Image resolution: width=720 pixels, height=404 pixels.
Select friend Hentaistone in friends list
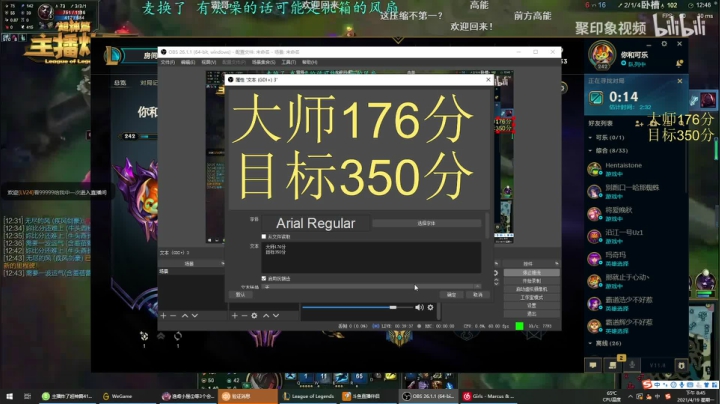click(x=636, y=169)
